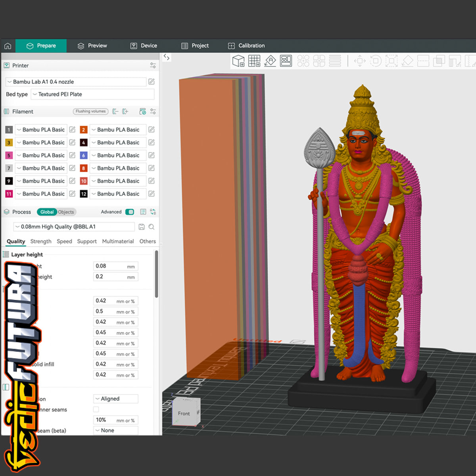The height and width of the screenshot is (476, 476).
Task: Click the Auto orient icon
Action: pyautogui.click(x=270, y=61)
